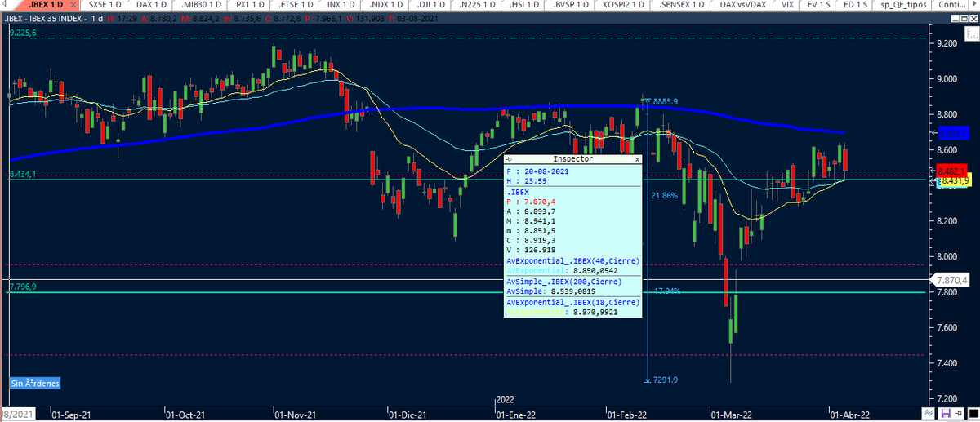Close the Inspector popup

coord(637,159)
